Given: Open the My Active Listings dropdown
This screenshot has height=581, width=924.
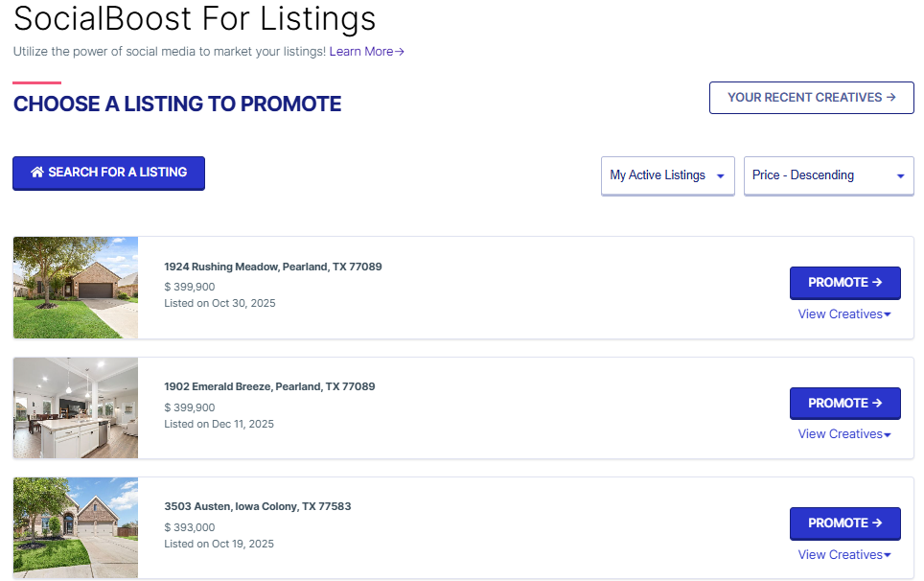Looking at the screenshot, I should [x=667, y=175].
